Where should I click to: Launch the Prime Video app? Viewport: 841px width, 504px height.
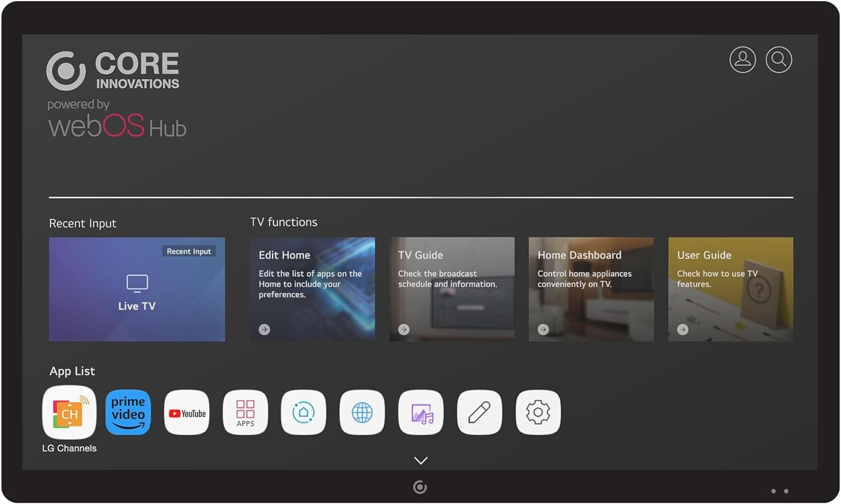tap(128, 413)
